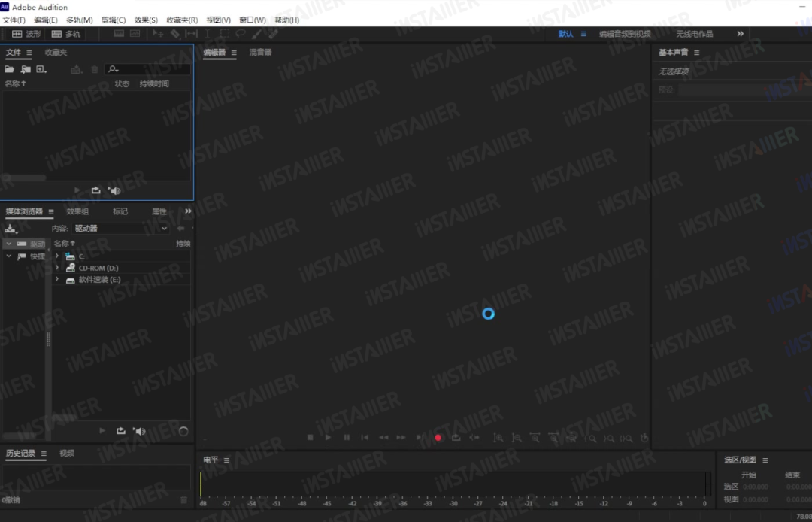
Task: Show more workspaces chevron
Action: click(741, 34)
